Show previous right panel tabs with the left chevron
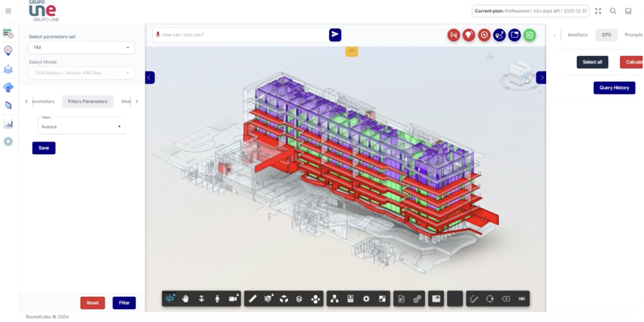 point(554,35)
